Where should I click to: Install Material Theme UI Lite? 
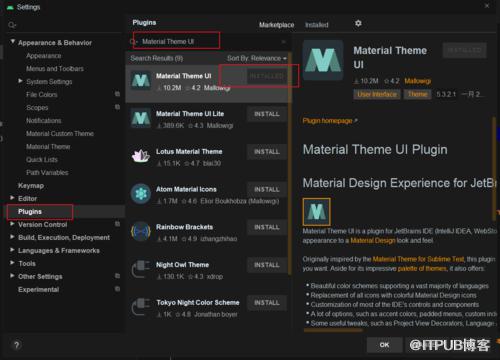267,114
